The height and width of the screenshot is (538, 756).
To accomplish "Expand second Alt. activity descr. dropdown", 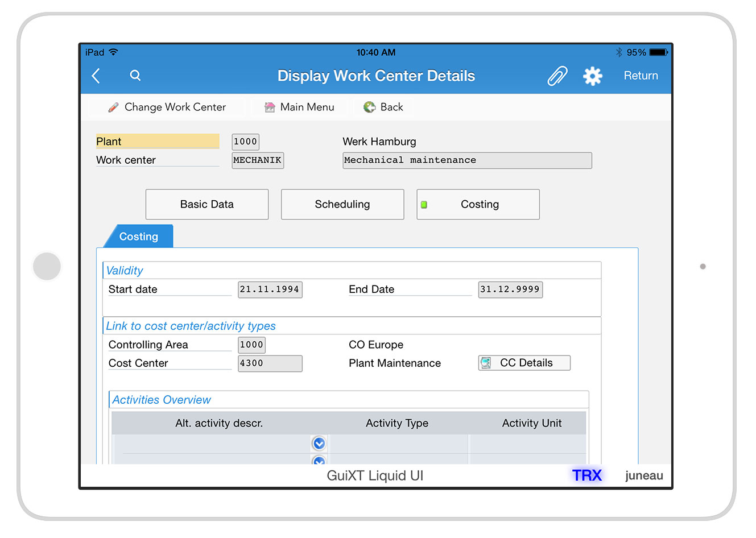I will (x=319, y=460).
